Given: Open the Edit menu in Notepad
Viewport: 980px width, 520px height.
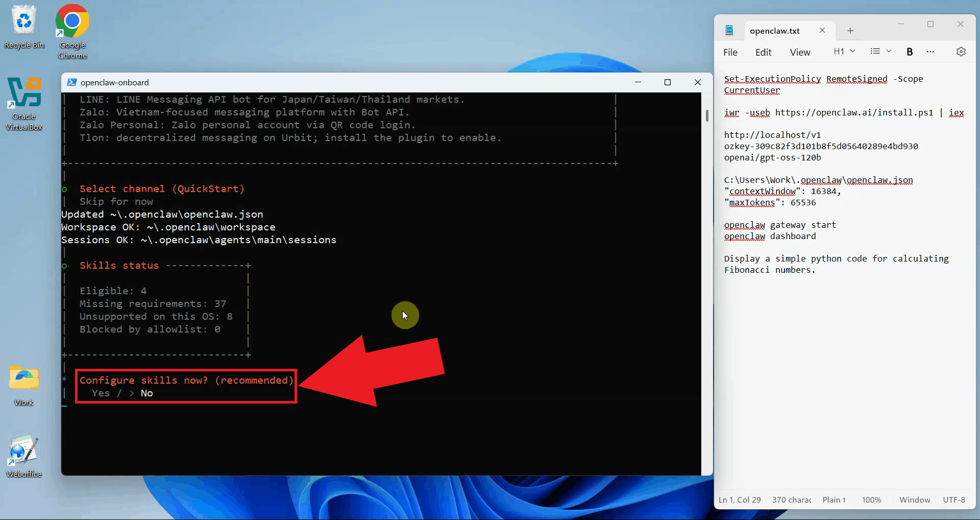Looking at the screenshot, I should point(763,52).
